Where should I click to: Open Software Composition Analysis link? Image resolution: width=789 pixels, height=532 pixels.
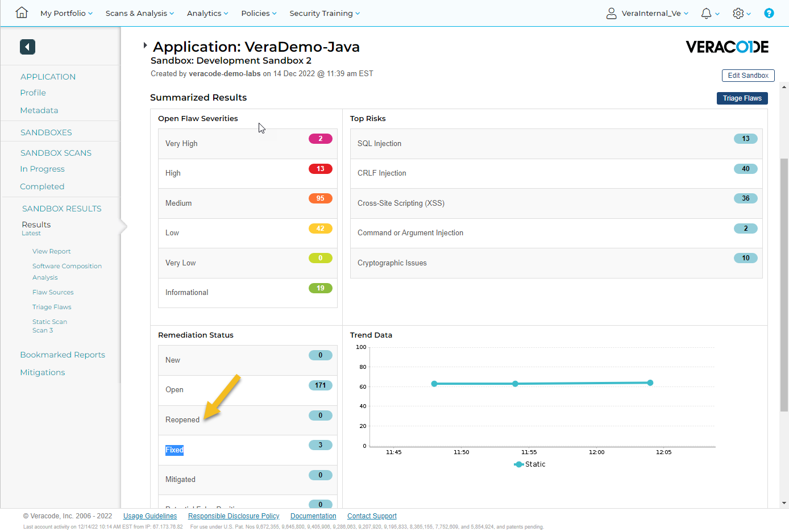click(67, 272)
